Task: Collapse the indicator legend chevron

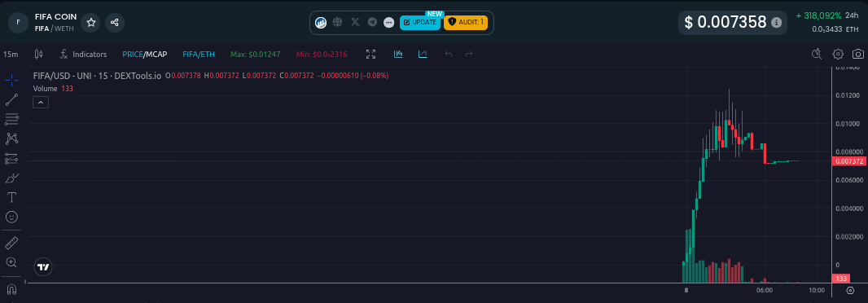Action: pos(41,102)
